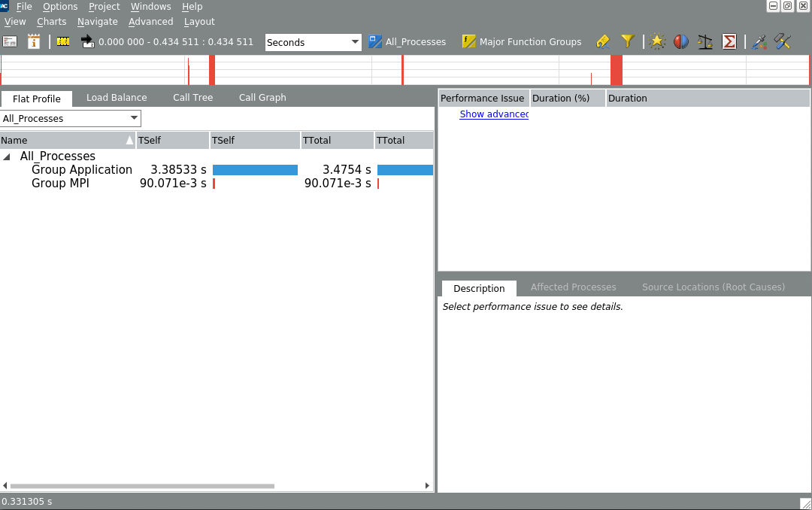Click the scroll right arrow in Flat Profile
This screenshot has width=812, height=510.
click(427, 486)
